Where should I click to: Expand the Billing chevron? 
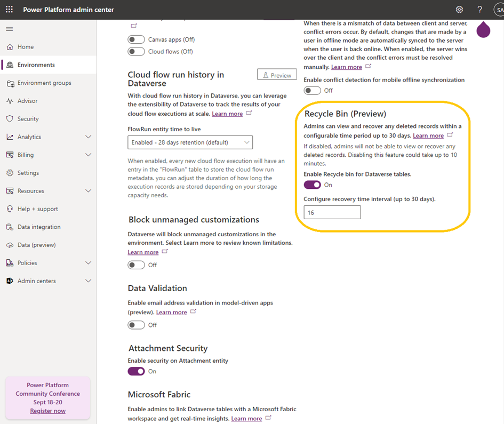pos(88,155)
